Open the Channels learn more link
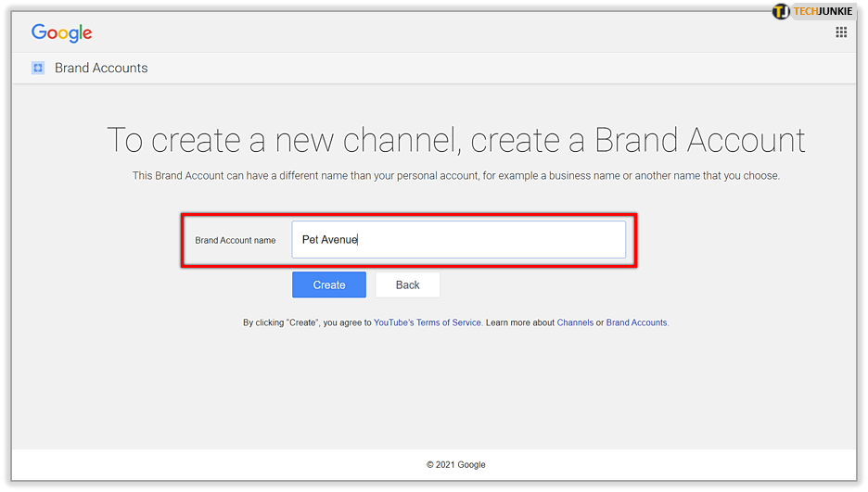Image resolution: width=868 pixels, height=492 pixels. [575, 322]
